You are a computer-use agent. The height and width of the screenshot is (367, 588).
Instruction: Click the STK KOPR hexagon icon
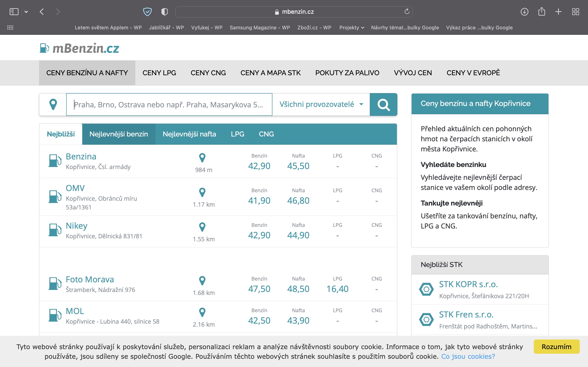coord(426,289)
